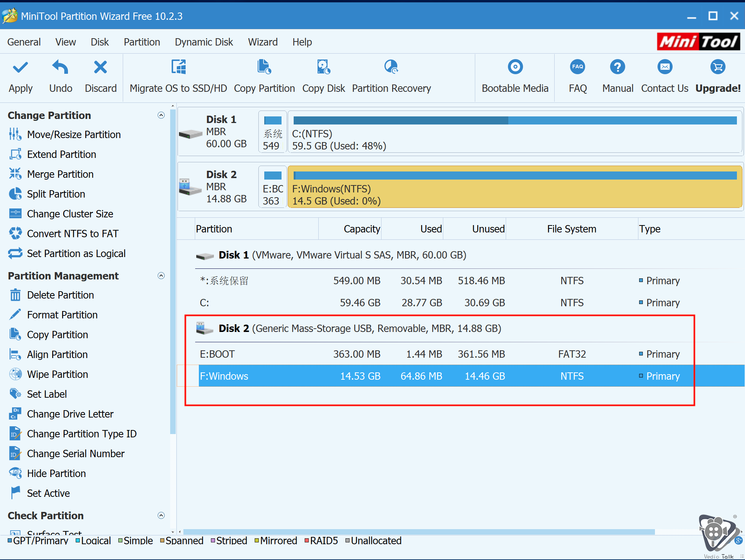Select Convert NTFS to FAT

click(x=64, y=234)
